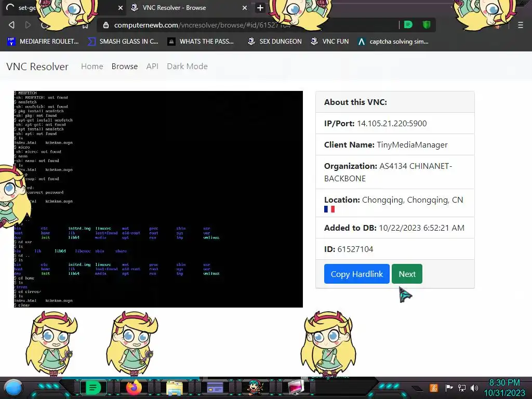Open the purple card app in taskbar
The image size is (532, 399).
[x=215, y=388]
